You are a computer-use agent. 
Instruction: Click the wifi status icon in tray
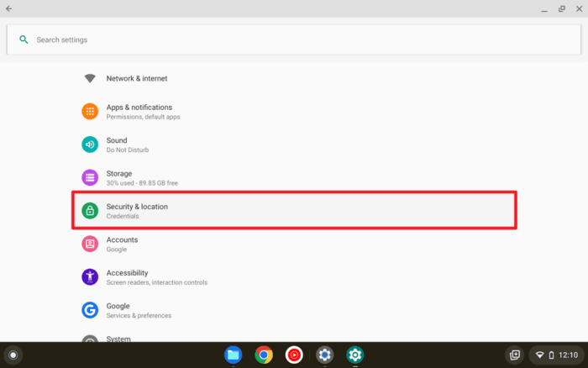coord(539,355)
